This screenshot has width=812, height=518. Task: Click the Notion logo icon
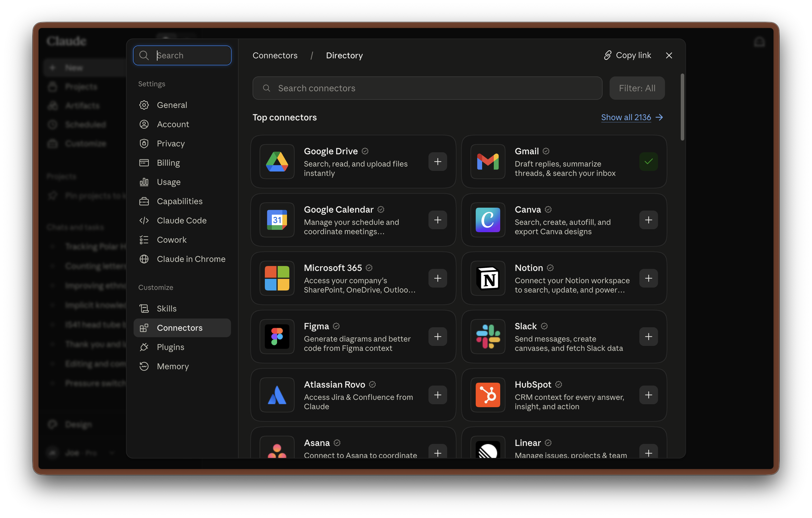488,278
